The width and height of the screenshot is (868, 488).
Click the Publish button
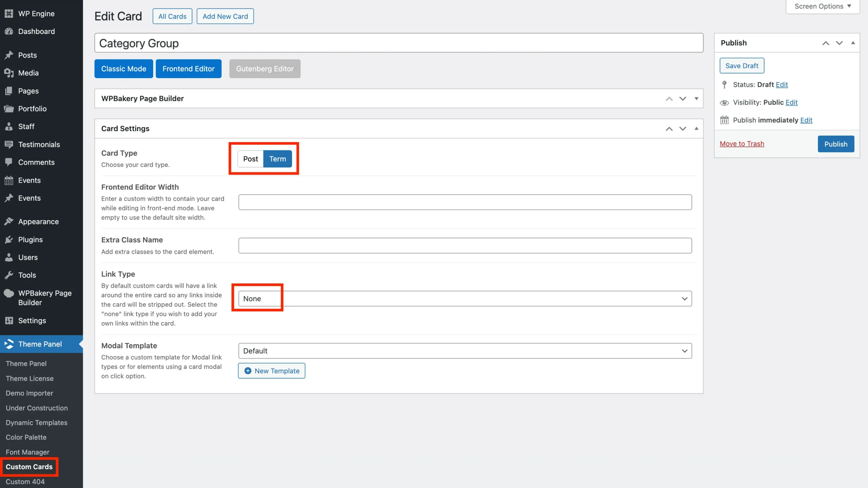point(836,144)
